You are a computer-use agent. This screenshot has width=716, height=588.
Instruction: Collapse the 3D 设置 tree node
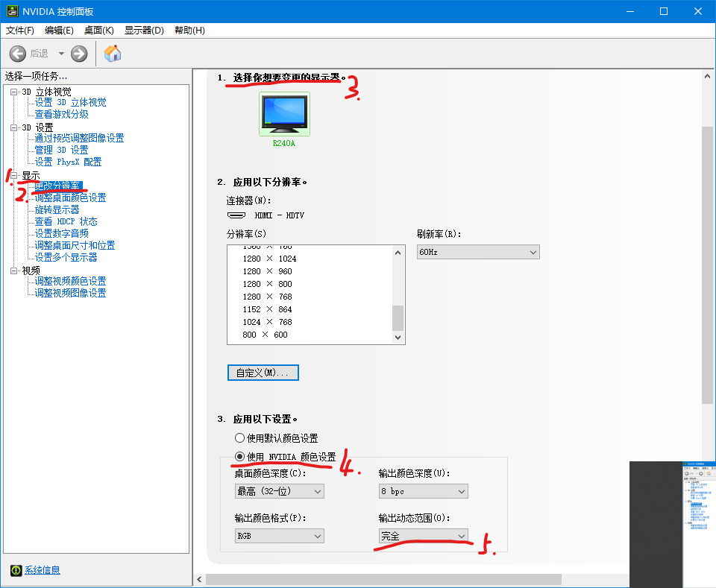coord(13,127)
